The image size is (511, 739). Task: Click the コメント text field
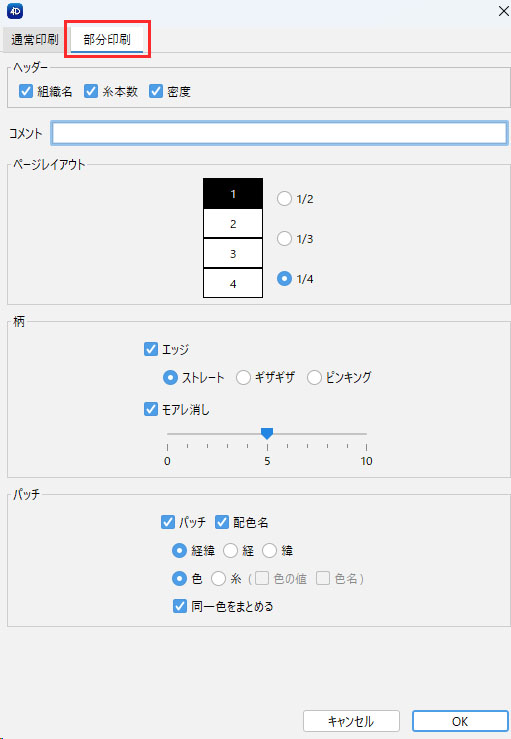[x=279, y=133]
